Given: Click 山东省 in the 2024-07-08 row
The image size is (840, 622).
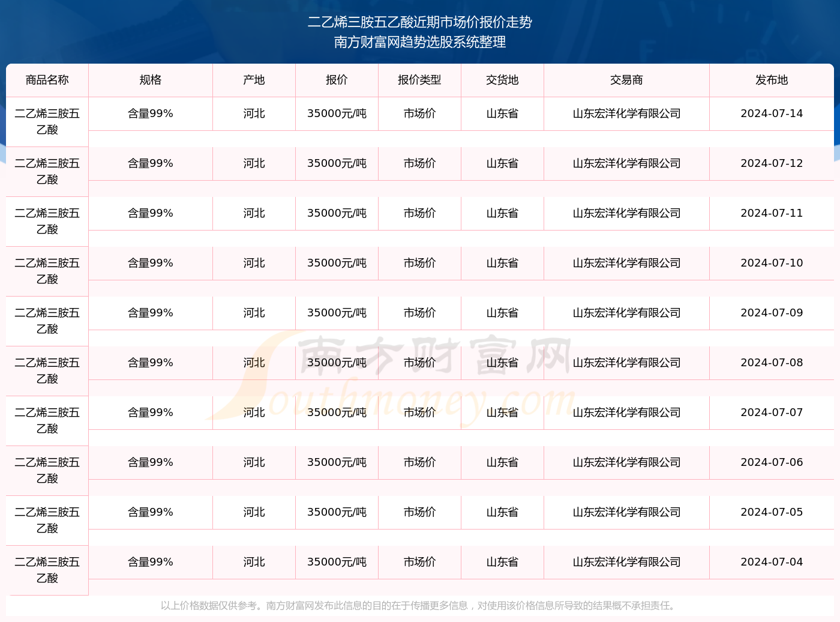Looking at the screenshot, I should [503, 363].
